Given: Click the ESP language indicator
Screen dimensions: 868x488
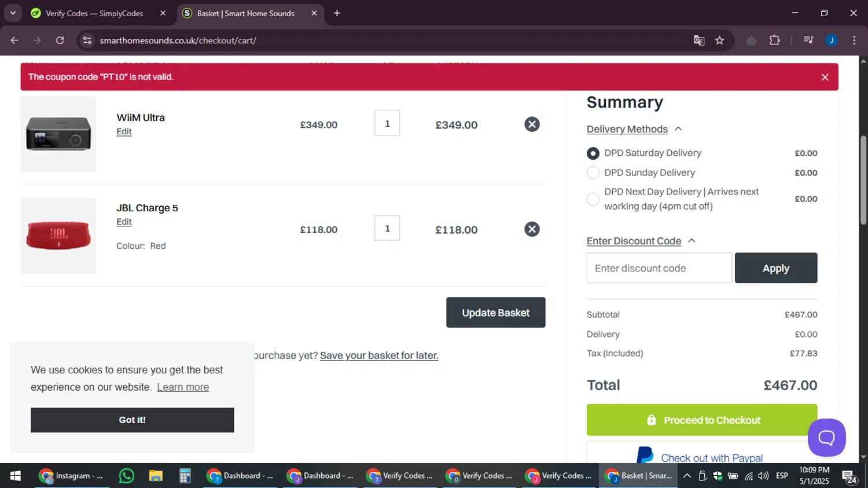Looking at the screenshot, I should [x=782, y=476].
